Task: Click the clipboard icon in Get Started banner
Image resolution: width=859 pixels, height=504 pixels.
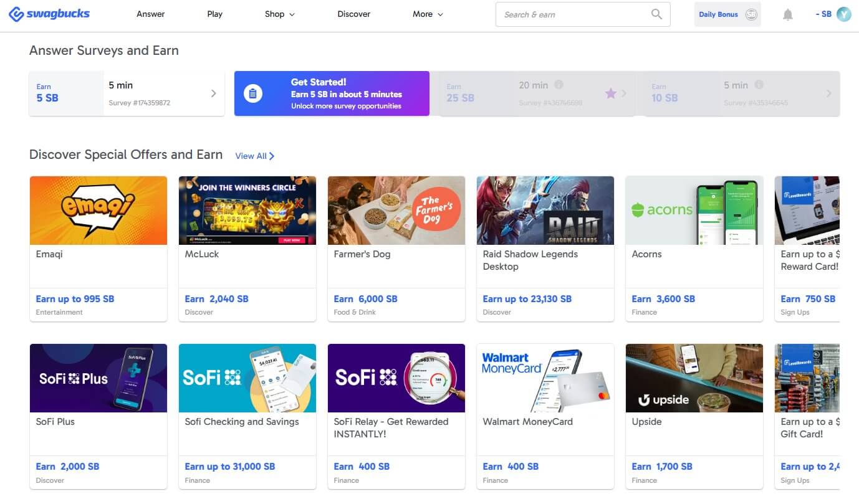Action: (252, 93)
